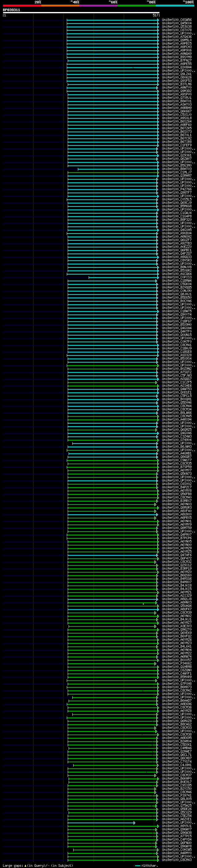Image resolution: width=197 pixels, height=868 pixels.
Task: Click the green ~80% identity legend segment
Action: pos(137,6)
